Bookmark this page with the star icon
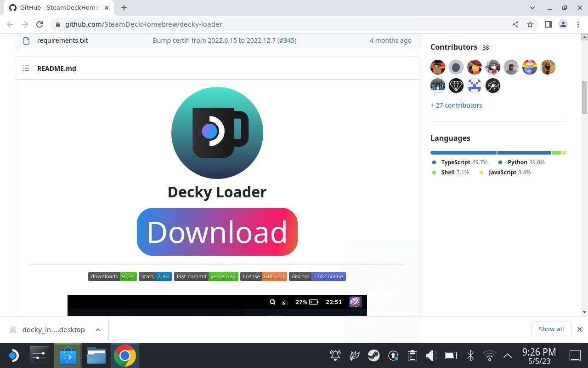The height and width of the screenshot is (368, 588). tap(530, 24)
